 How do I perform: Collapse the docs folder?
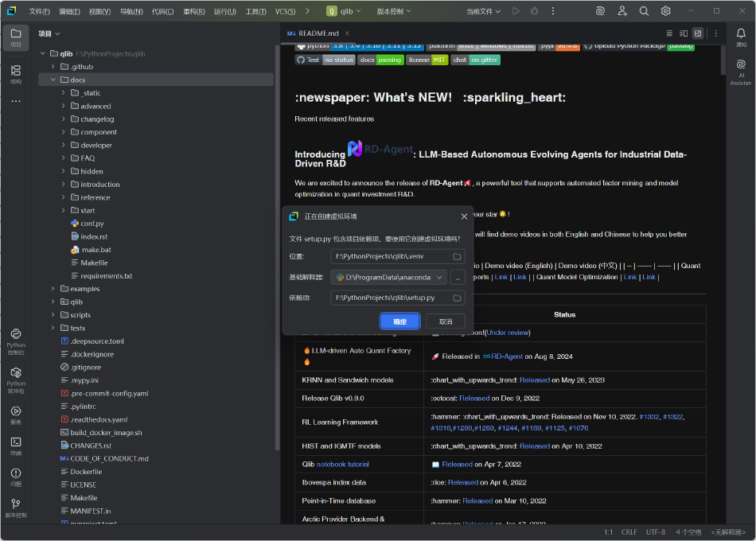click(x=53, y=80)
